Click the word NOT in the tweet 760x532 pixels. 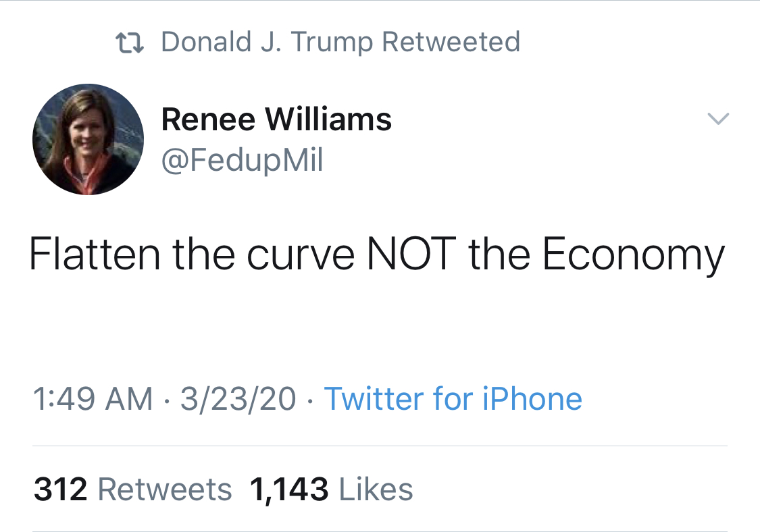click(409, 255)
